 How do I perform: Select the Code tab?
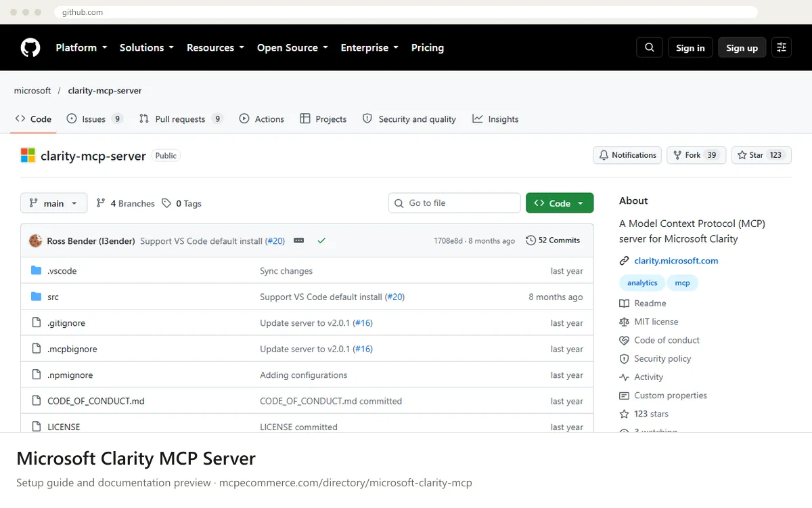[33, 119]
